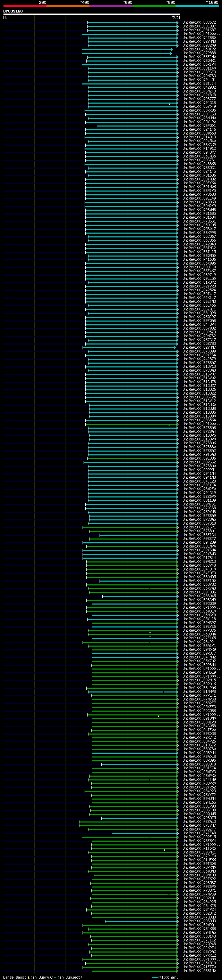Click the green ~80% identity legend segment

[x=154, y=6]
